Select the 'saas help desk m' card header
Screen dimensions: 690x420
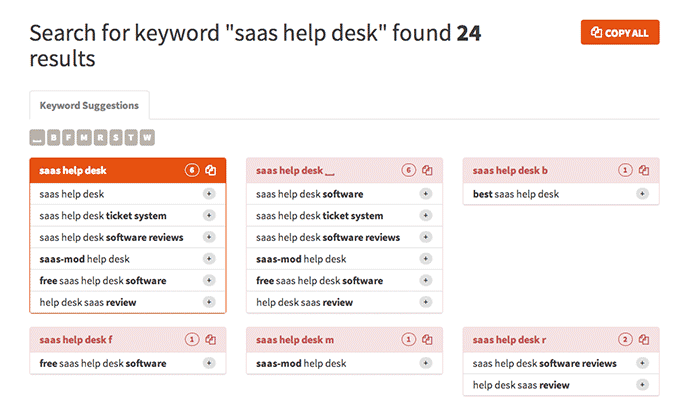(x=344, y=339)
